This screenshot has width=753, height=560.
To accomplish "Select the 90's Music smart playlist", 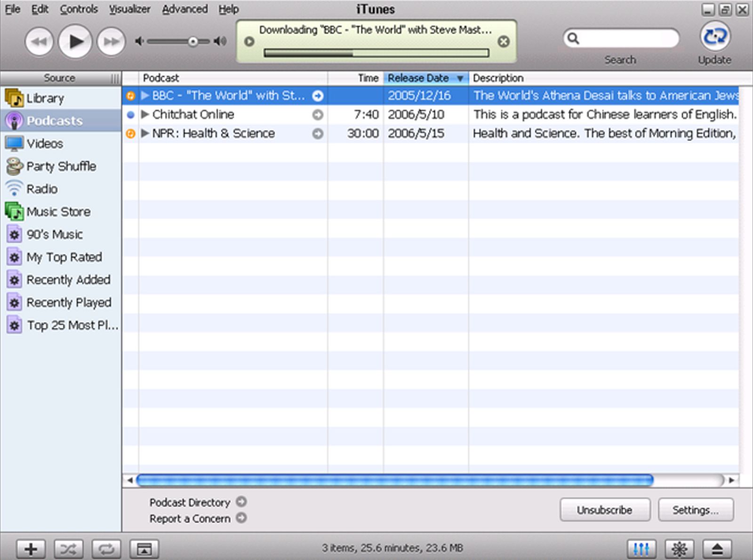I will click(x=61, y=234).
